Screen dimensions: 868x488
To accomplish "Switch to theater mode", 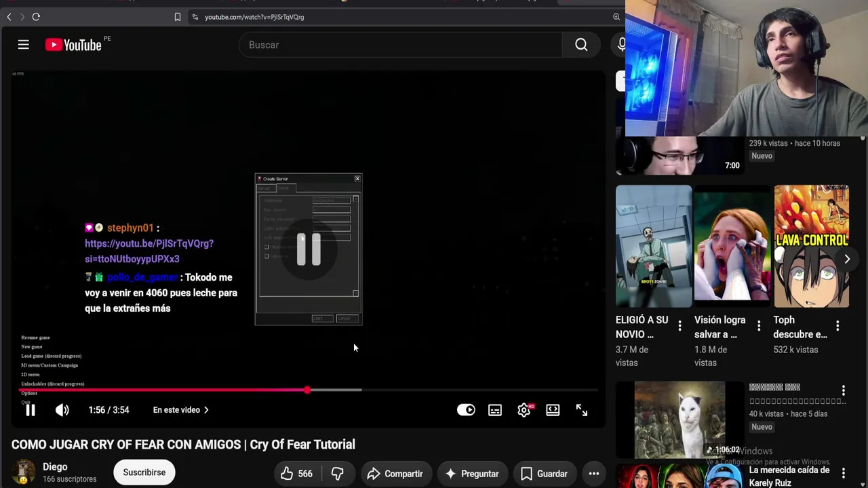I will pos(553,410).
